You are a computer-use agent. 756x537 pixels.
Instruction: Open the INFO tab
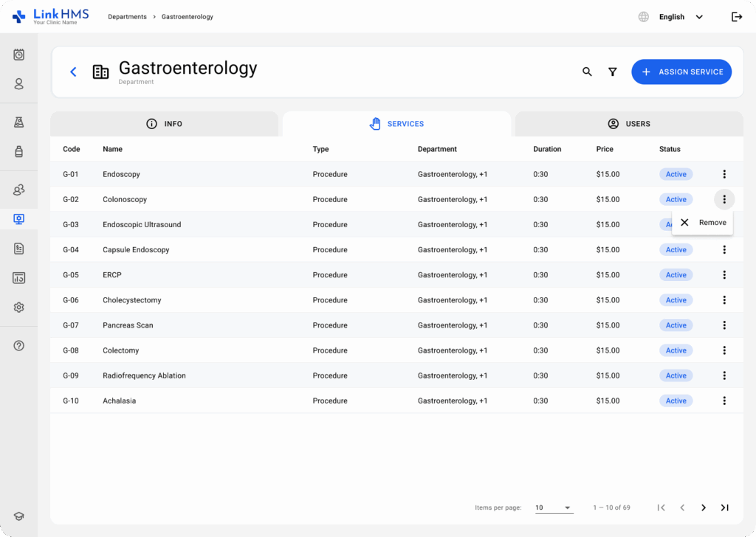pos(165,124)
